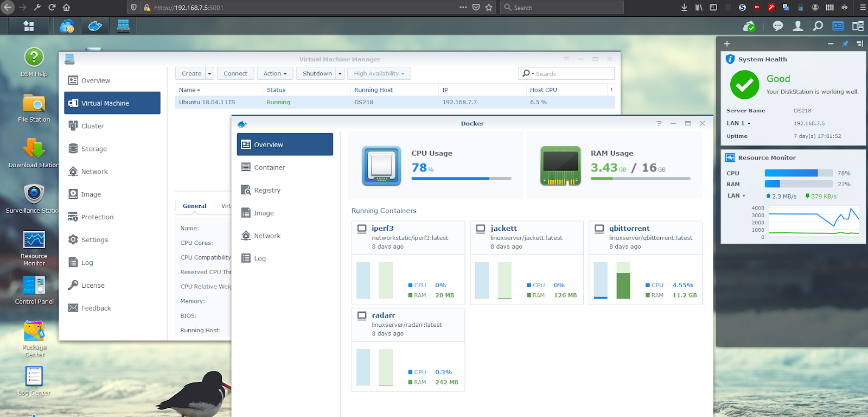Open DSM search magnifier in top bar
The height and width of the screenshot is (417, 868).
click(818, 26)
